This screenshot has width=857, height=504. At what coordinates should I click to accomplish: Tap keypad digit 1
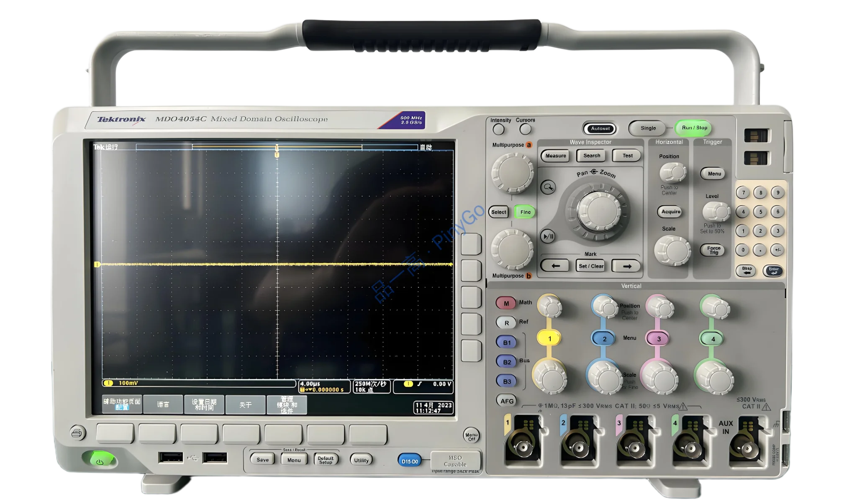(x=743, y=230)
